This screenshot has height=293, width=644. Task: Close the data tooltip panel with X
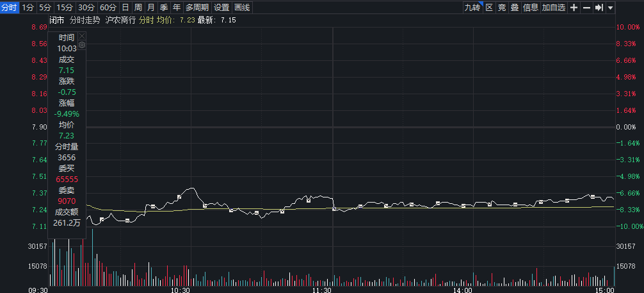tap(82, 36)
